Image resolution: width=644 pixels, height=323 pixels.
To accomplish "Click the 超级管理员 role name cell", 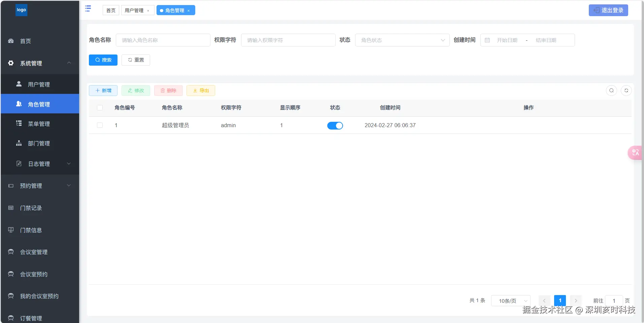I will coord(175,125).
